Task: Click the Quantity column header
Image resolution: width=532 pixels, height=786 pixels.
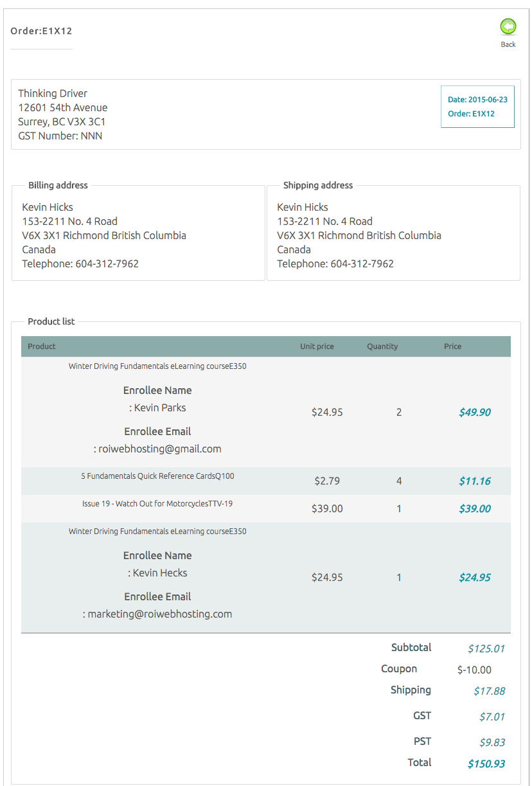Action: (382, 346)
